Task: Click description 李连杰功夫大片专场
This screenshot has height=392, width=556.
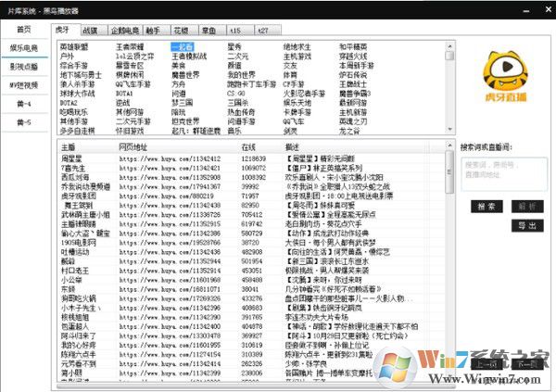Action: pos(317,317)
